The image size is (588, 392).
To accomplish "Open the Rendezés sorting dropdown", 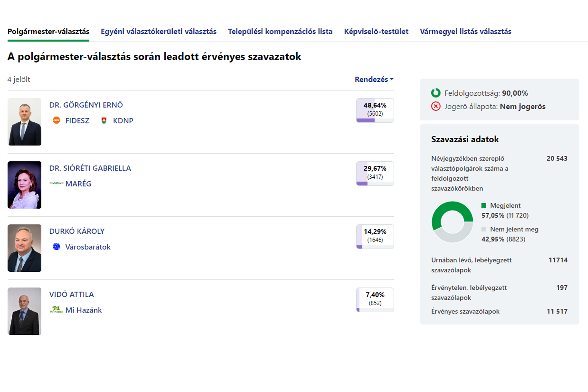I will click(374, 79).
